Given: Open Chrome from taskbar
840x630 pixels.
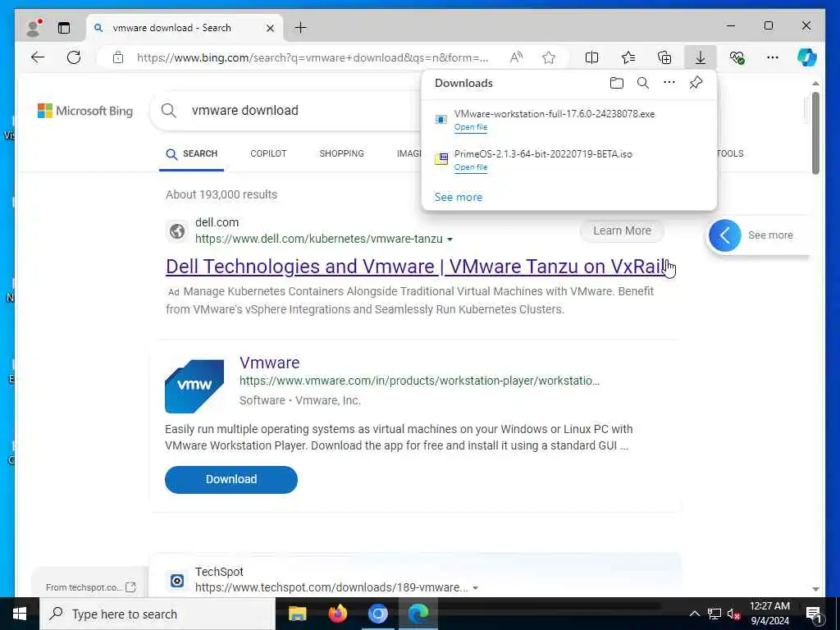Looking at the screenshot, I should [x=377, y=614].
